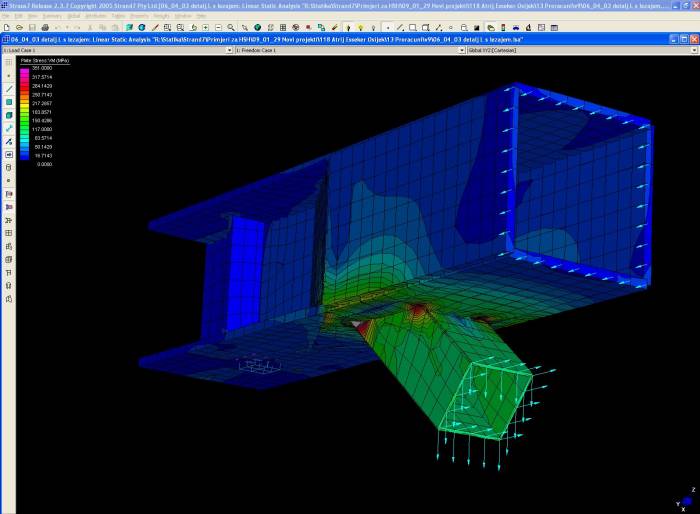
Task: Click the New file icon in toolbar
Action: [7, 27]
